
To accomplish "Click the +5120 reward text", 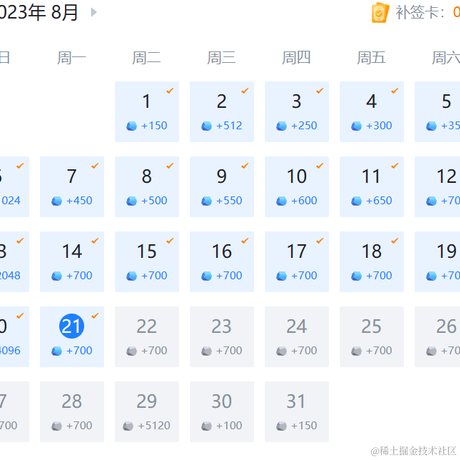I will [x=154, y=426].
